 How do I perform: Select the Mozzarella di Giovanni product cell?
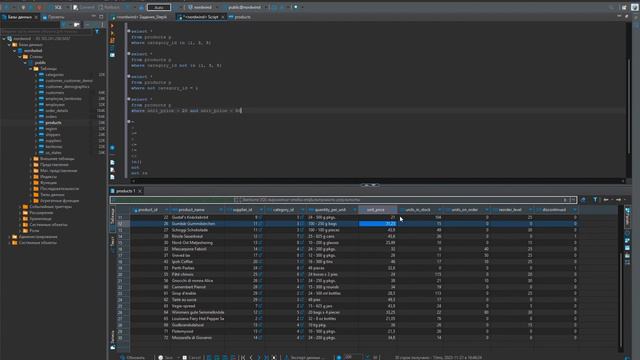197,338
